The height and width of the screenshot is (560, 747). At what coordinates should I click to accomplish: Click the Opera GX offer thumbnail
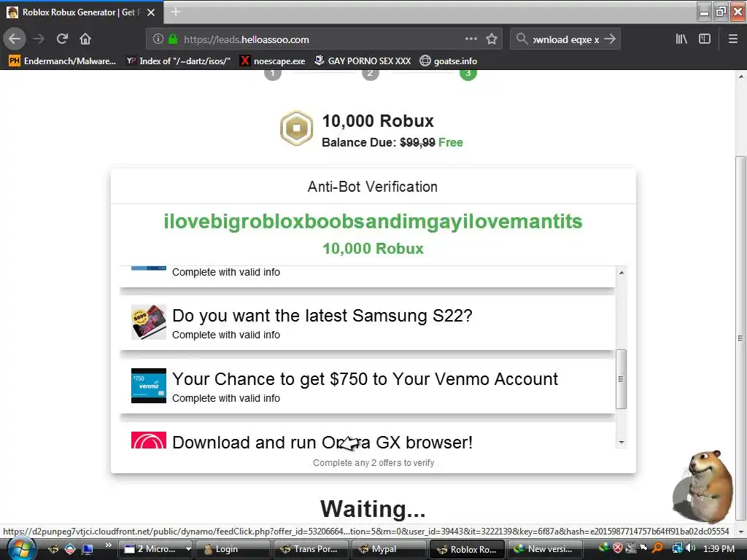(149, 440)
